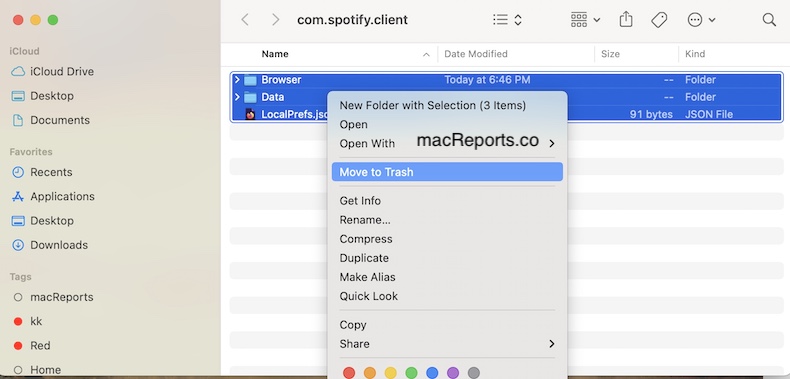The width and height of the screenshot is (790, 379).
Task: Sort by the Kind column header
Action: pyautogui.click(x=695, y=54)
